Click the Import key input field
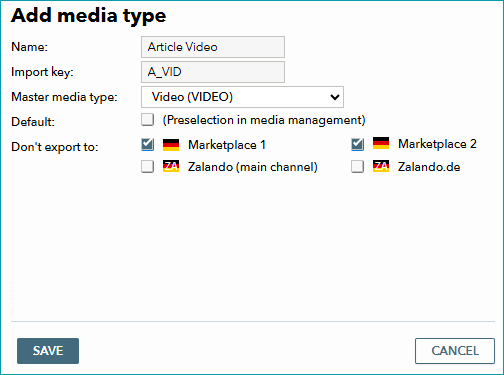Screen dimensions: 504x375 (213, 72)
